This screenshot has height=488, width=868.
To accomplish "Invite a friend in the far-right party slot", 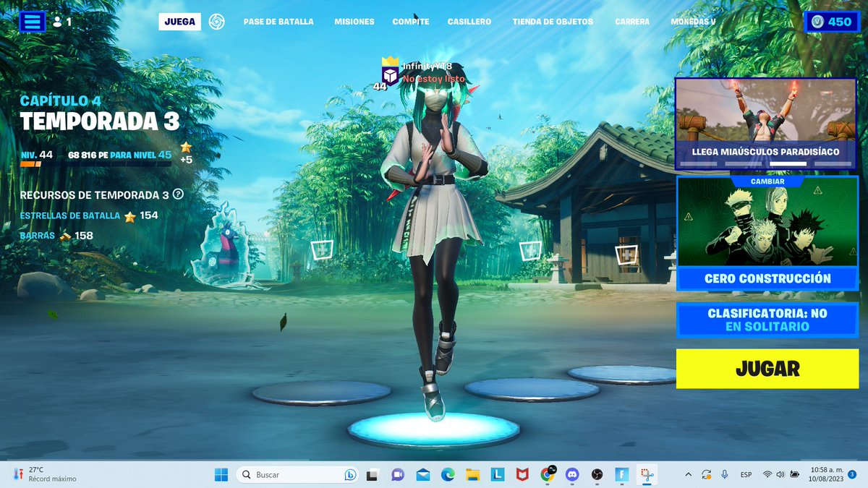I will pyautogui.click(x=626, y=254).
